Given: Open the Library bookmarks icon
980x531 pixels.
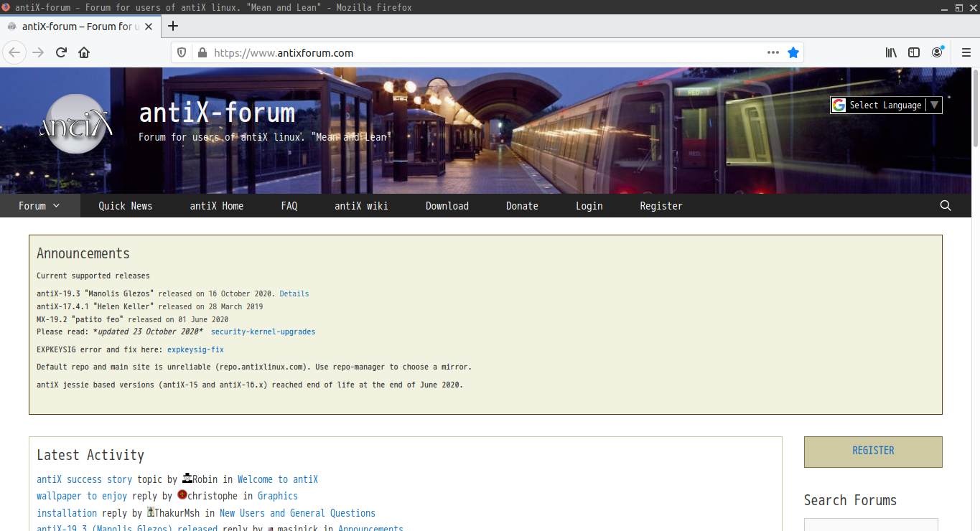Looking at the screenshot, I should tap(891, 52).
